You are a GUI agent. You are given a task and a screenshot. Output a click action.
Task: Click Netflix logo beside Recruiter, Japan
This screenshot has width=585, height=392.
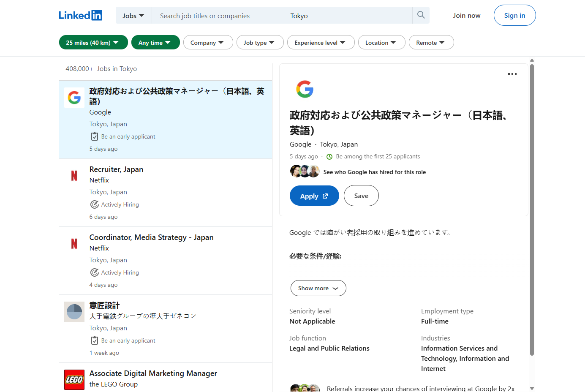[74, 176]
